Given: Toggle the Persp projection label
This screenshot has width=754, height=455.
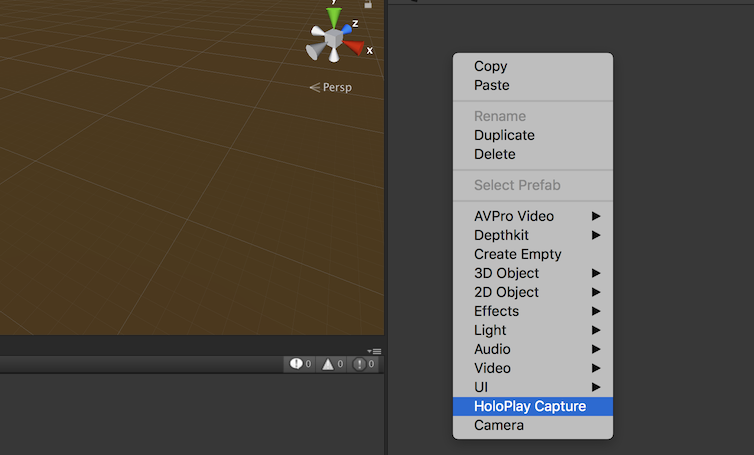Looking at the screenshot, I should [x=331, y=87].
